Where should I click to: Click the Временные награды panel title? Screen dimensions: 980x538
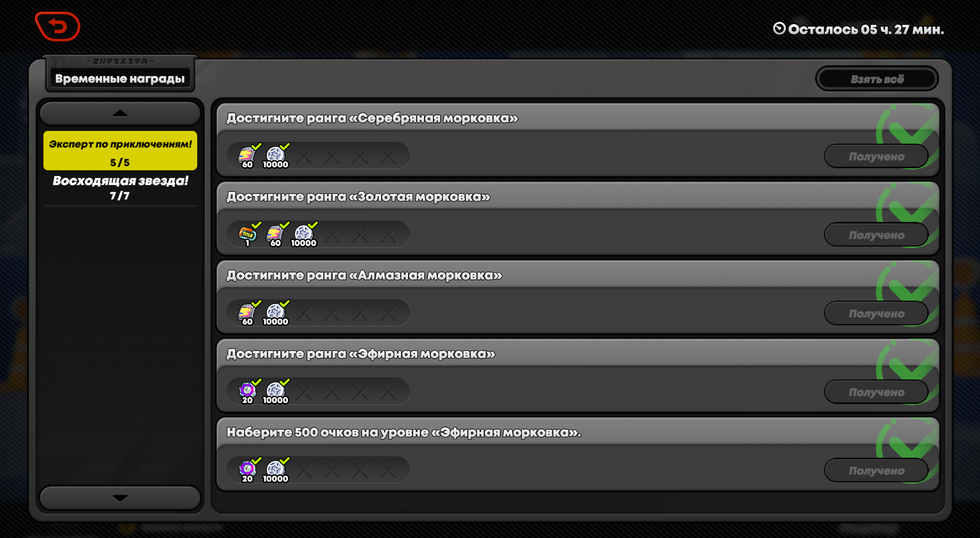pyautogui.click(x=120, y=79)
